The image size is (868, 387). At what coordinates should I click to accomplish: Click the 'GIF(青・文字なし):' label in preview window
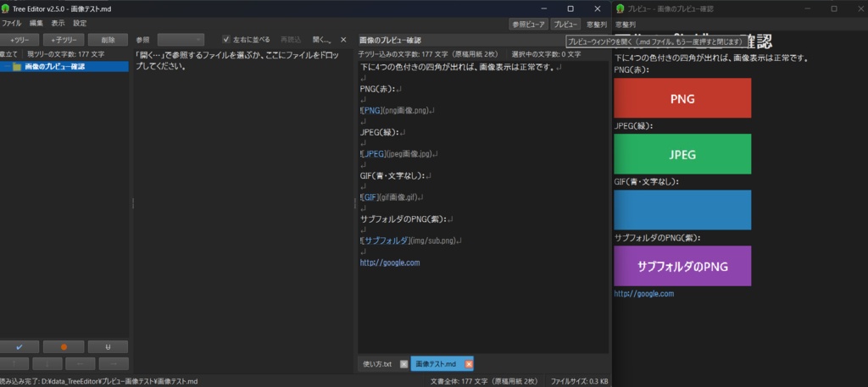(647, 181)
